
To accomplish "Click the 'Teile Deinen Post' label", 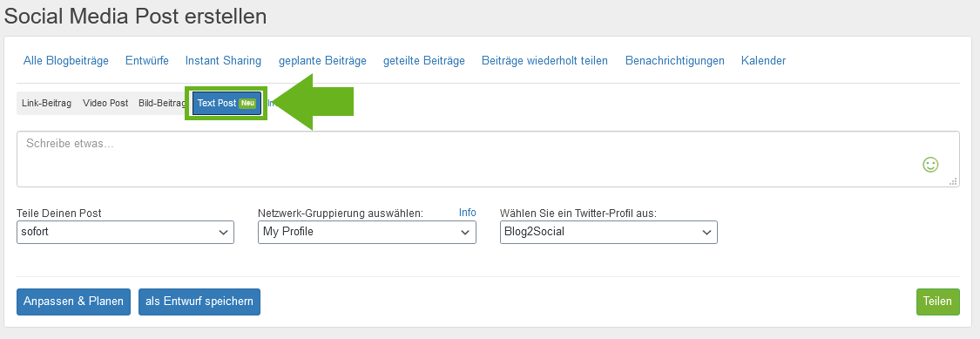I will click(58, 214).
